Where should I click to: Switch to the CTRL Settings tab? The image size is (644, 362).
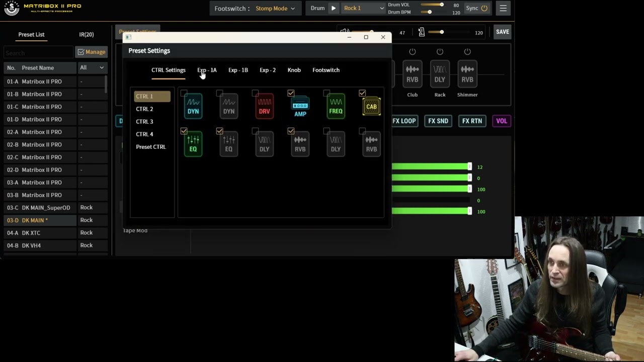pyautogui.click(x=169, y=70)
